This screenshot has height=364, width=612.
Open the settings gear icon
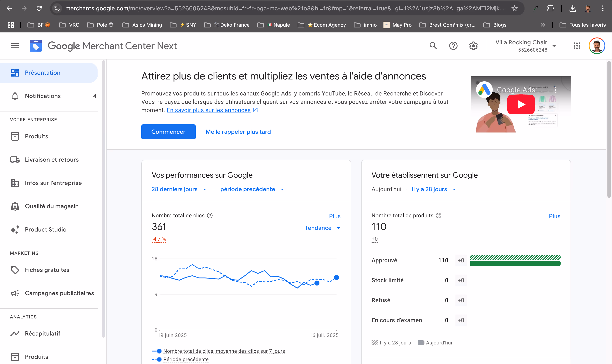(x=473, y=46)
